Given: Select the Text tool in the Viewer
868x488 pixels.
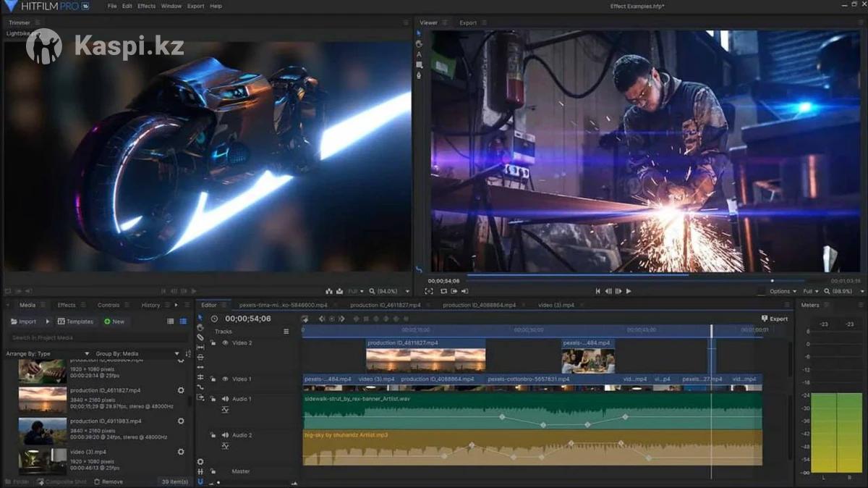Looking at the screenshot, I should point(419,54).
